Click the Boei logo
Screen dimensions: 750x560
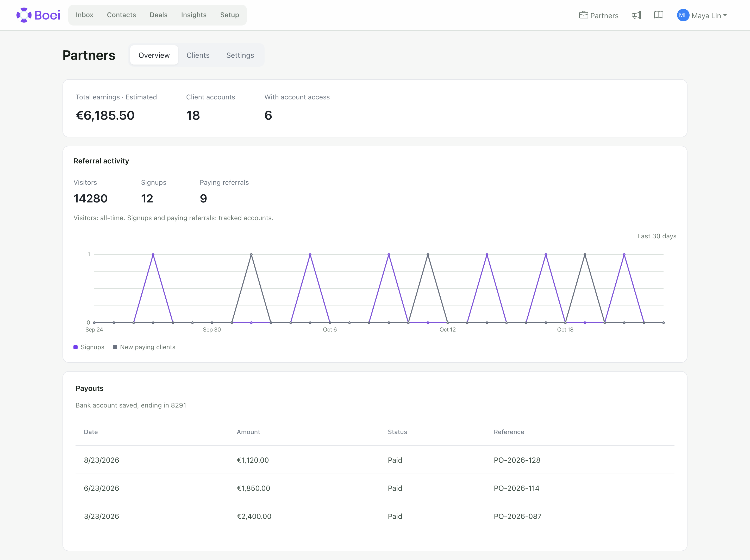click(38, 15)
